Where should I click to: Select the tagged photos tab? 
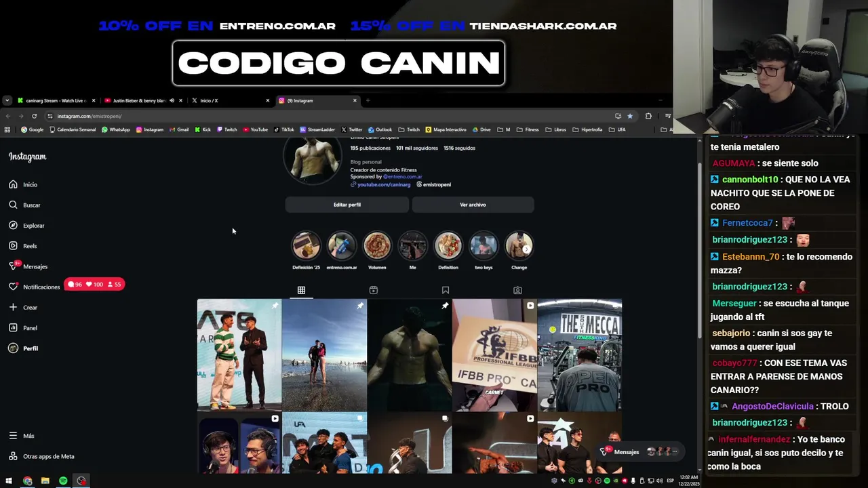coord(517,290)
